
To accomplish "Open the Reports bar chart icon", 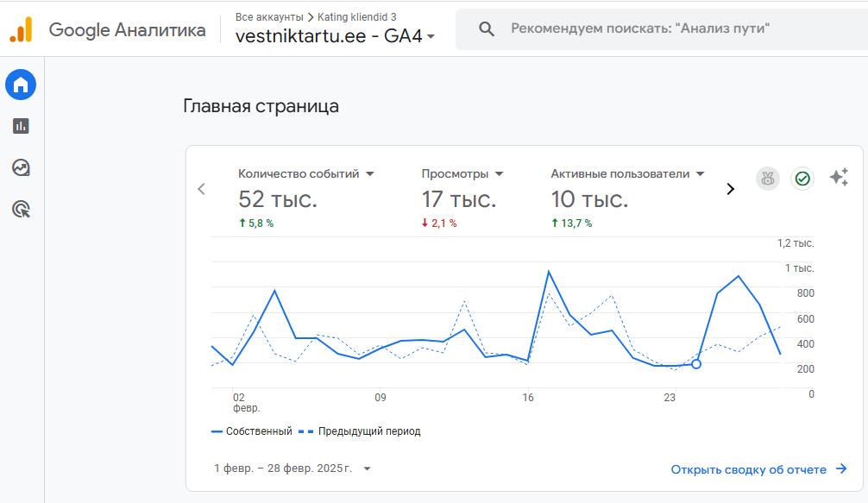I will coord(21,126).
